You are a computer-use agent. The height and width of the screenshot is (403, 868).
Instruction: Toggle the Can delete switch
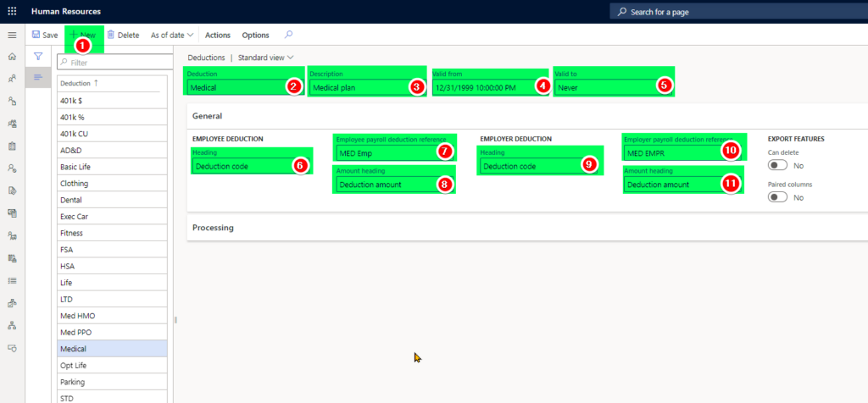(x=778, y=165)
